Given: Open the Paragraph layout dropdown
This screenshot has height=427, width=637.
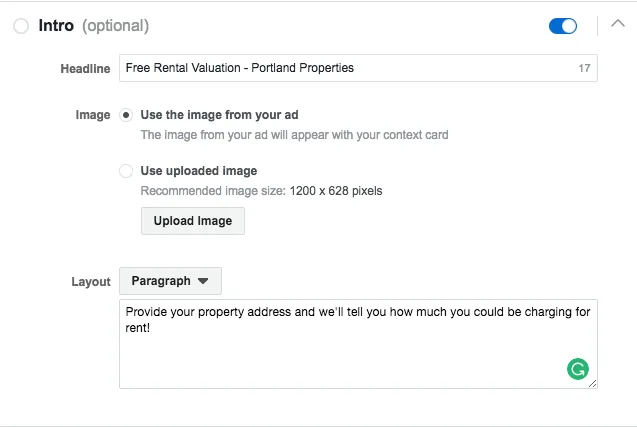Looking at the screenshot, I should click(170, 281).
